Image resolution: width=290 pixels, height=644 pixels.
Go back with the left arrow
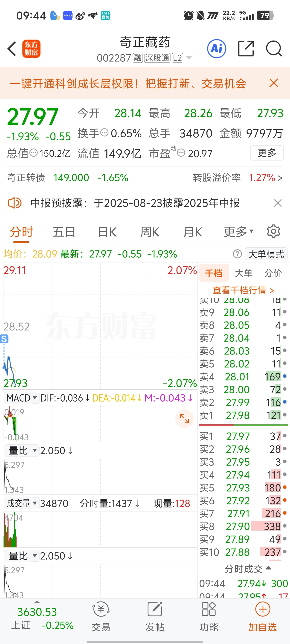pos(12,49)
